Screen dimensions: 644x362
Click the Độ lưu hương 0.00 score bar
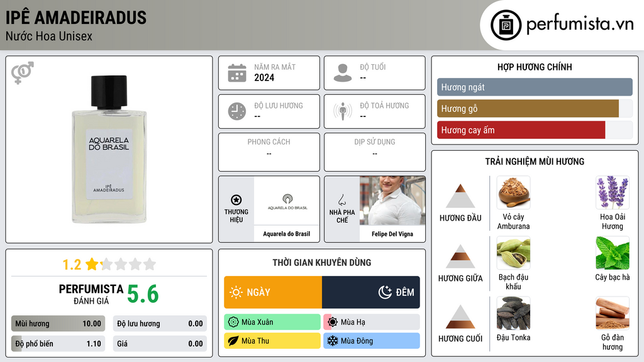tap(160, 324)
